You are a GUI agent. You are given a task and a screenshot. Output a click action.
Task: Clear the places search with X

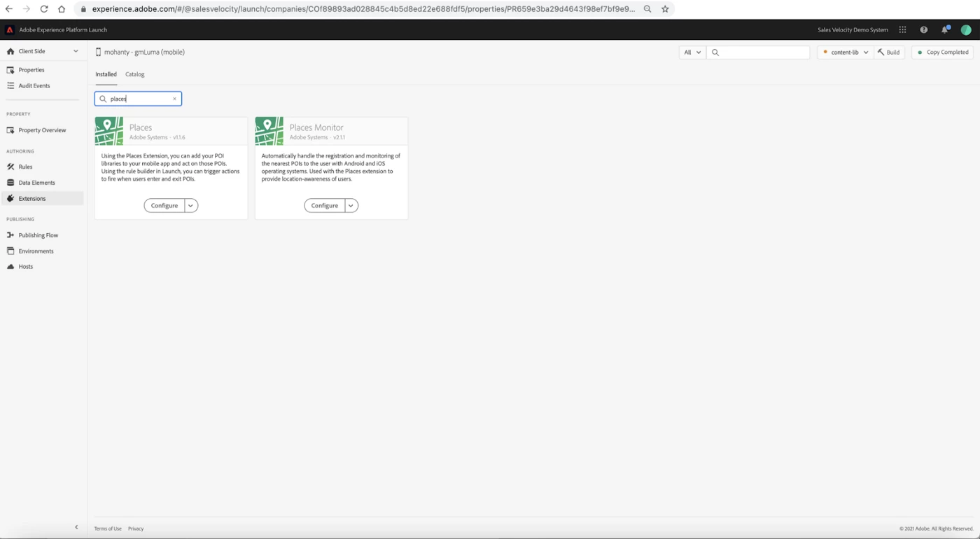tap(174, 99)
